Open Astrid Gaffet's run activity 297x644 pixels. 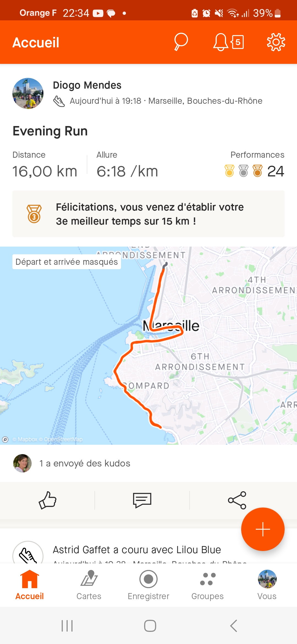coord(137,550)
